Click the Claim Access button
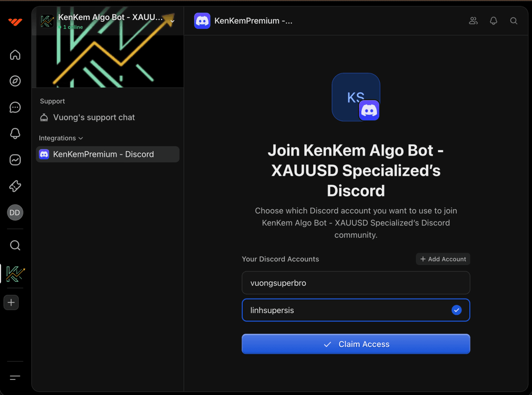Screen dimensions: 532x395 coord(356,344)
